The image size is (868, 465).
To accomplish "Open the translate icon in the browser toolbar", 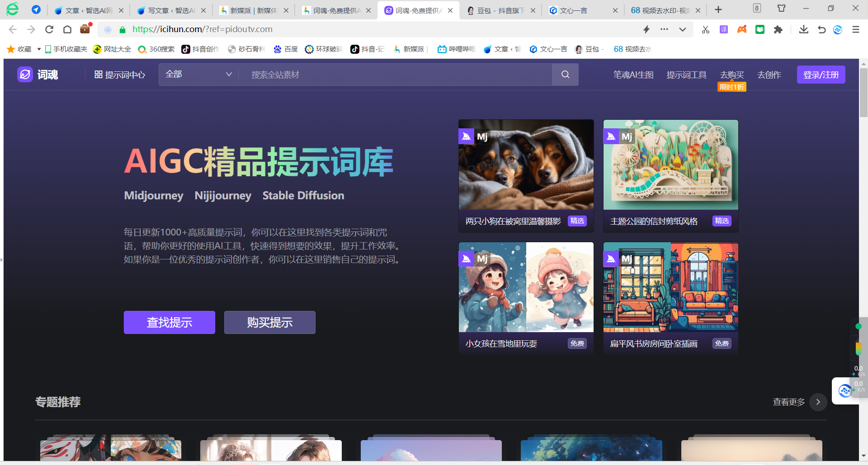I will click(724, 29).
